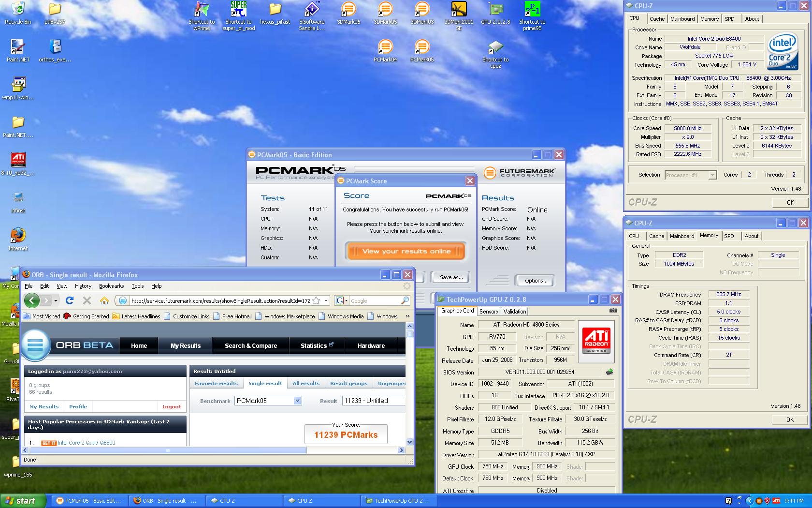Screen dimensions: 812x508
Task: Take a GPU-Z screenshot with the camera icon
Action: [x=613, y=311]
